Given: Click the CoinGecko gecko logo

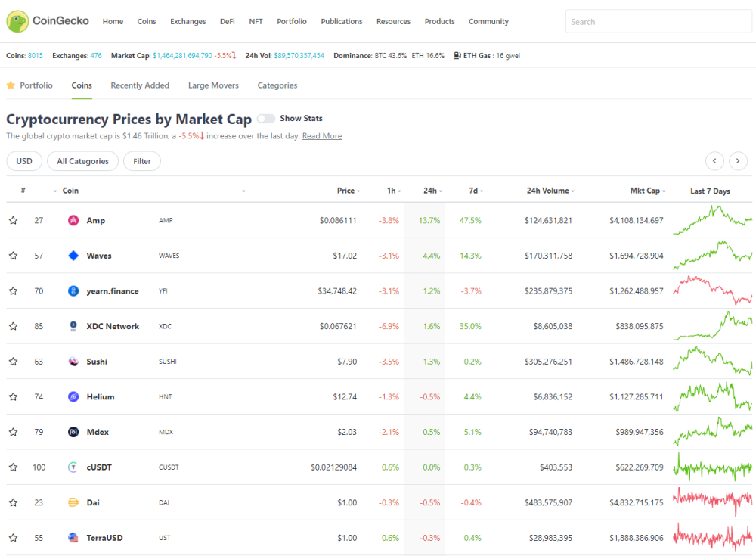Looking at the screenshot, I should tap(17, 21).
